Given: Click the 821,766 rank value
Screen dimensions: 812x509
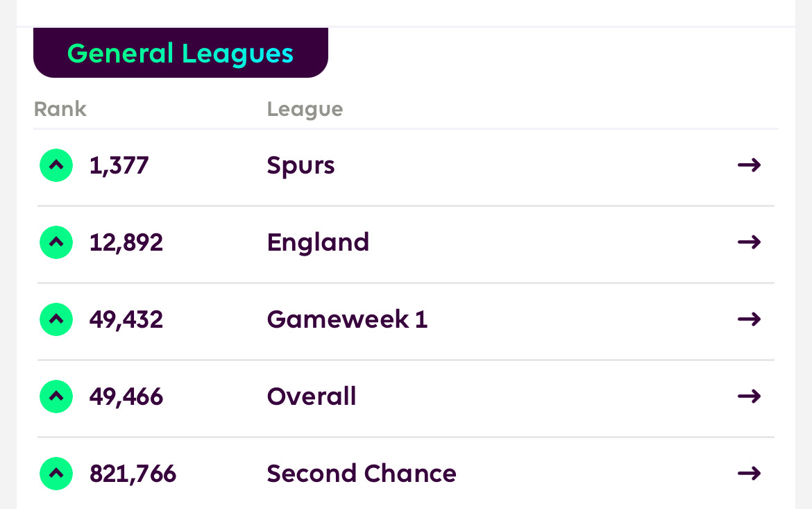Looking at the screenshot, I should pyautogui.click(x=133, y=474).
